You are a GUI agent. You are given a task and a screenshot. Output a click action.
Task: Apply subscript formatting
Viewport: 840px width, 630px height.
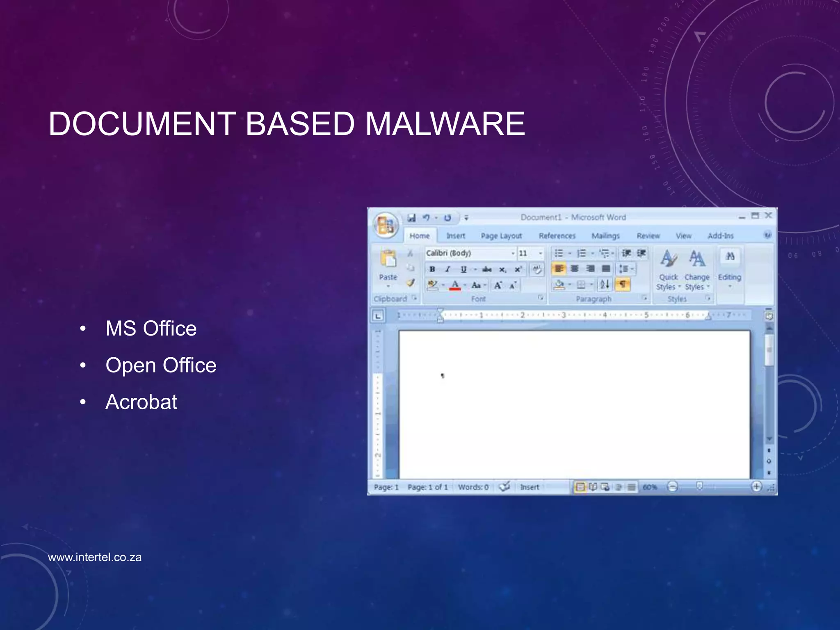[x=502, y=269]
